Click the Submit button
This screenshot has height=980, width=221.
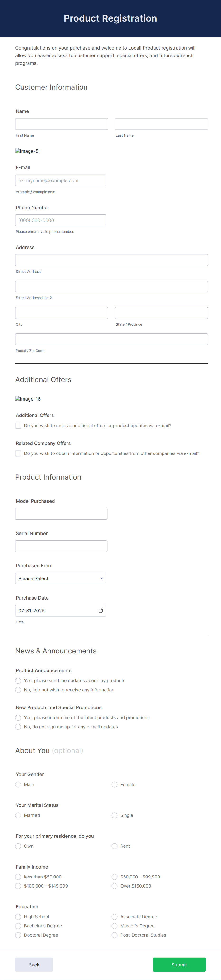[179, 965]
